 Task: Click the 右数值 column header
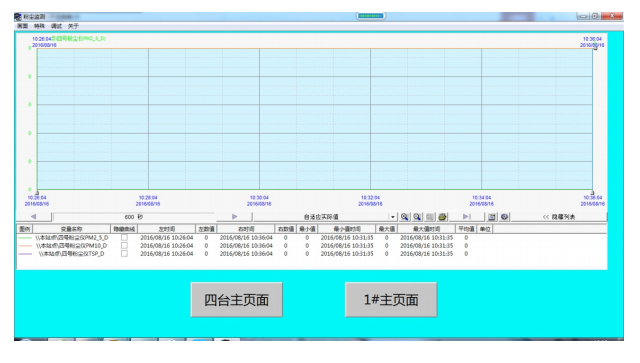pyautogui.click(x=286, y=229)
